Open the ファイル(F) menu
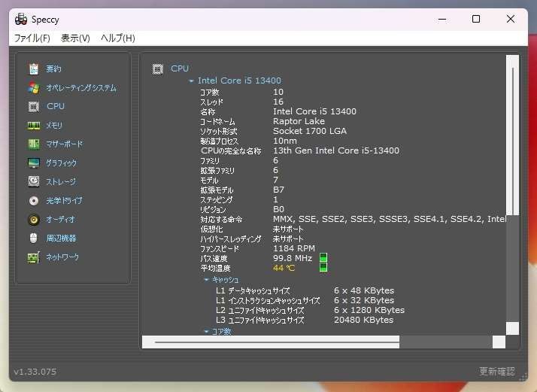Screen dimensions: 537x392 [32, 38]
